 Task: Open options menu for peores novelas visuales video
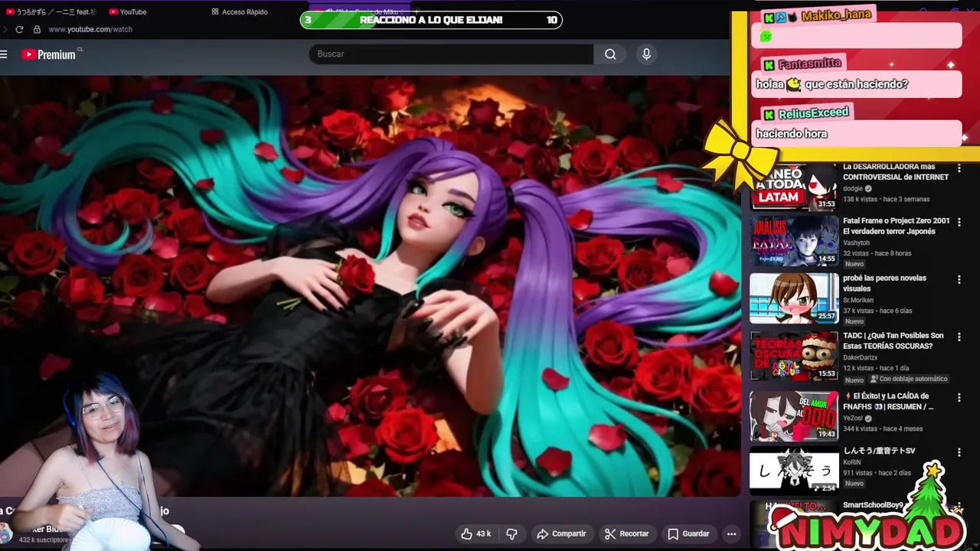point(959,280)
